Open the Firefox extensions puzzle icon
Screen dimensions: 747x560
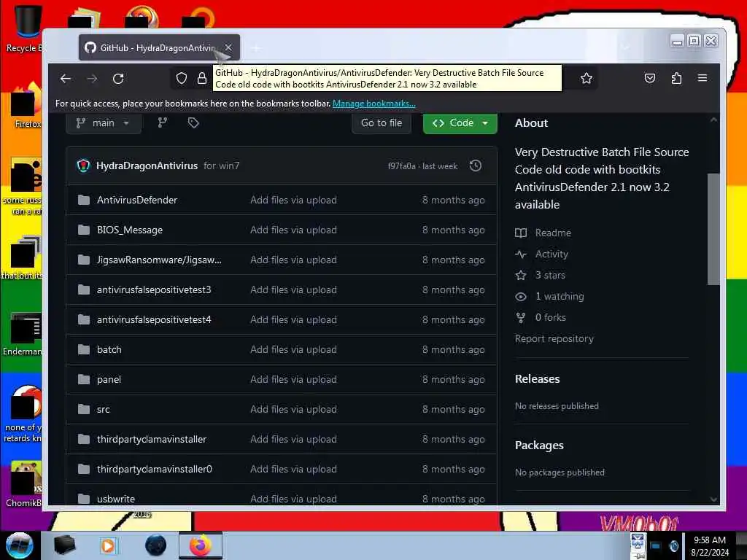pyautogui.click(x=676, y=78)
